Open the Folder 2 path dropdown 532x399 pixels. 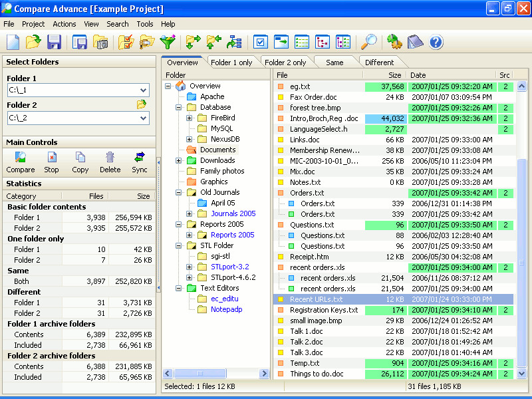click(144, 118)
